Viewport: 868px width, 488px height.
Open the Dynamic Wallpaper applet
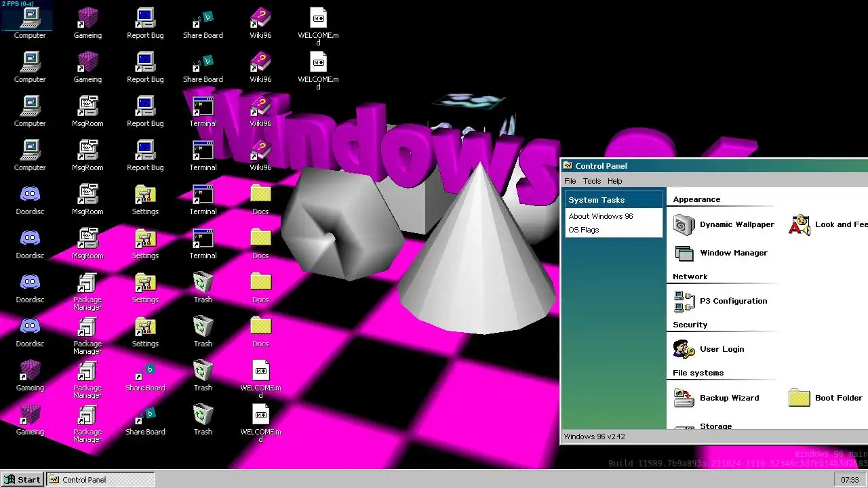[724, 224]
